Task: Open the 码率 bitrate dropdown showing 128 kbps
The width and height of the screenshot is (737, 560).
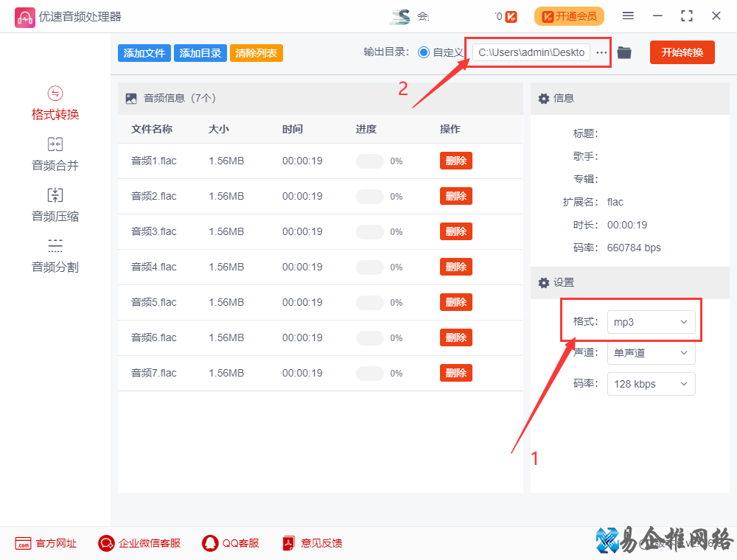Action: click(x=652, y=383)
